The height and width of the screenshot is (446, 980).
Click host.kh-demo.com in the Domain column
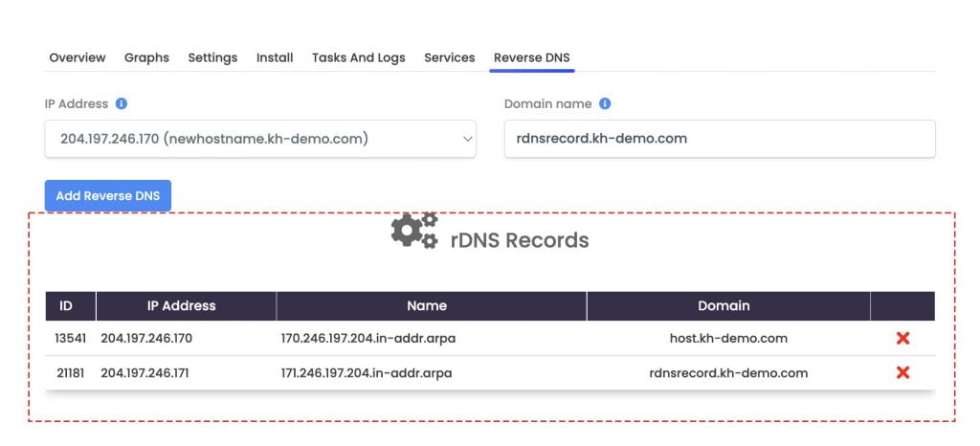click(728, 339)
